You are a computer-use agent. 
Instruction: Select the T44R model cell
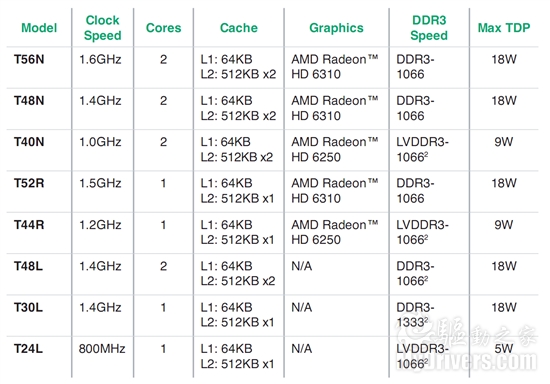(x=29, y=225)
